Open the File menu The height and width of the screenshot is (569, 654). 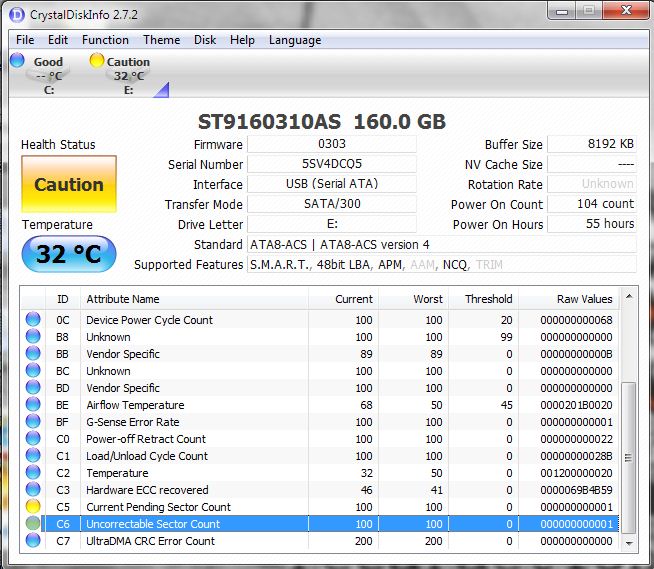[25, 40]
